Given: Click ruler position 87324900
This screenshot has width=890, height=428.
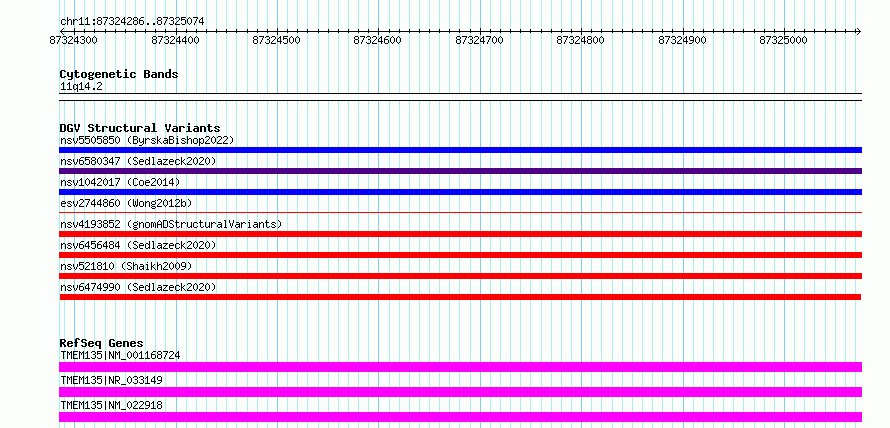Looking at the screenshot, I should 682,40.
